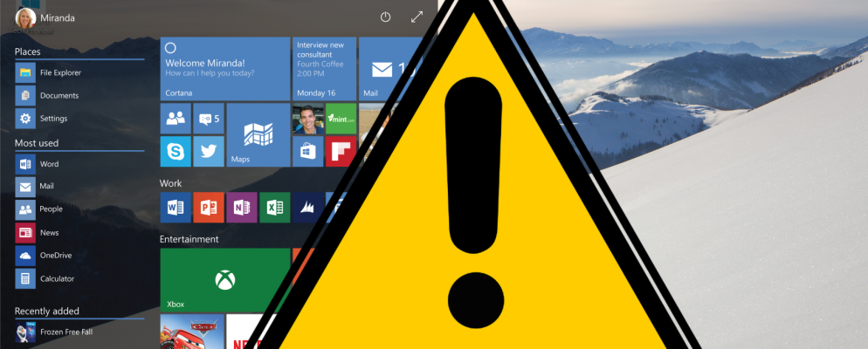
Task: Open OneDrive from Most used list
Action: (44, 256)
